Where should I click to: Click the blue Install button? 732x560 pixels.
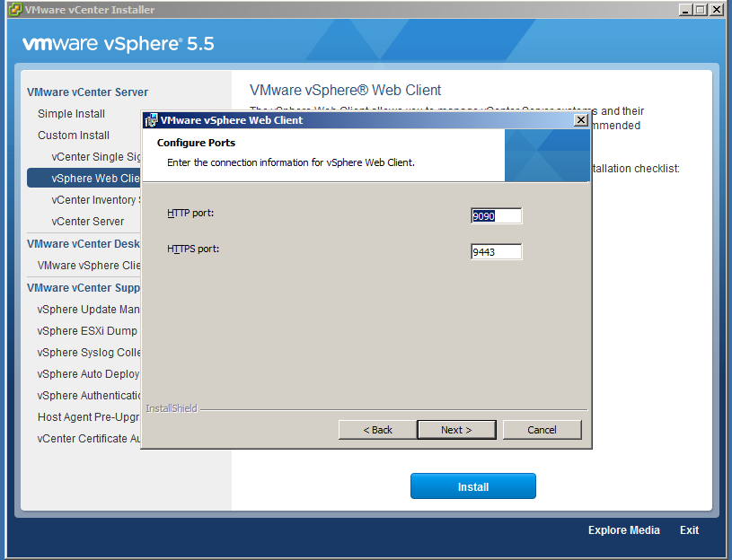(x=472, y=486)
